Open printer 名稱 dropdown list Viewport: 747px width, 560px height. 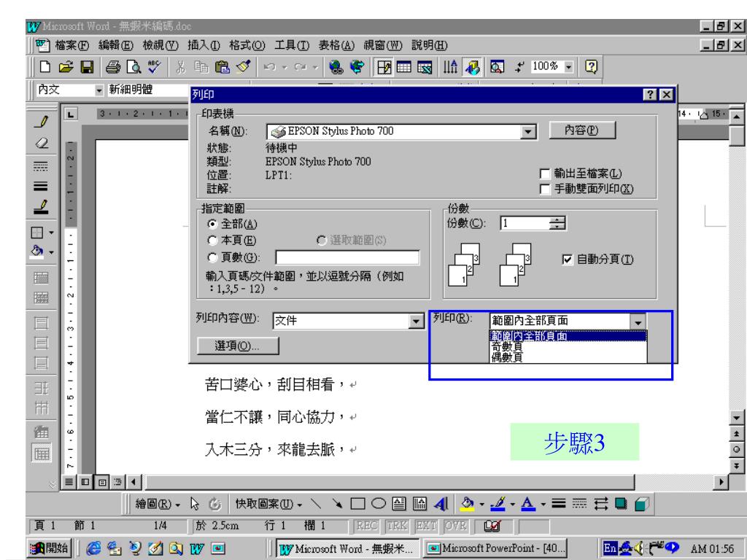click(527, 132)
